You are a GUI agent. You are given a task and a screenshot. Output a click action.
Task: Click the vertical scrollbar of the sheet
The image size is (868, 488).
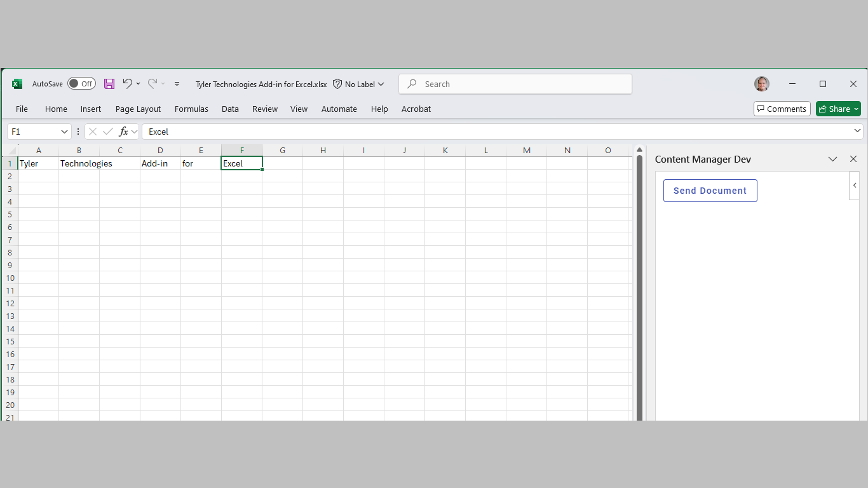pyautogui.click(x=639, y=287)
